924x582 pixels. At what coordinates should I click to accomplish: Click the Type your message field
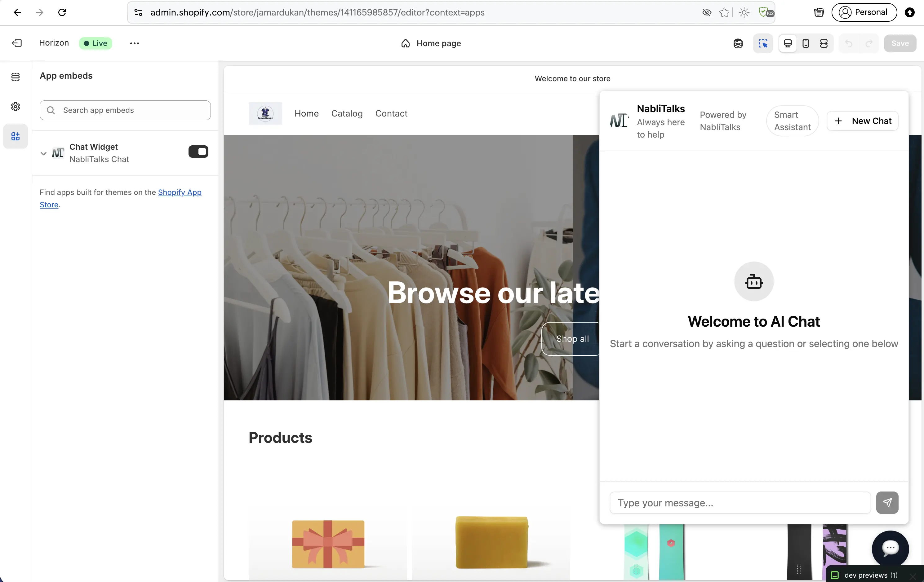(740, 503)
